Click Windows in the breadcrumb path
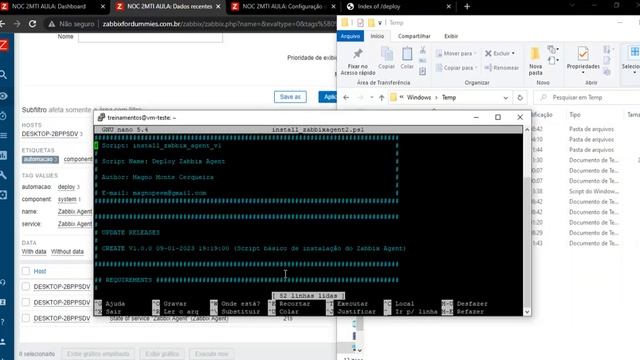640x360 pixels. [x=419, y=98]
